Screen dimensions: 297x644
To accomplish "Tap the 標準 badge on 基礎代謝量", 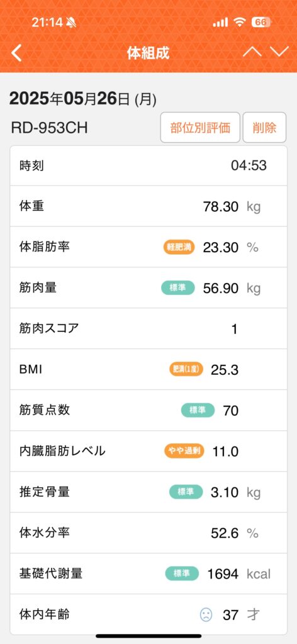I will pyautogui.click(x=182, y=574).
